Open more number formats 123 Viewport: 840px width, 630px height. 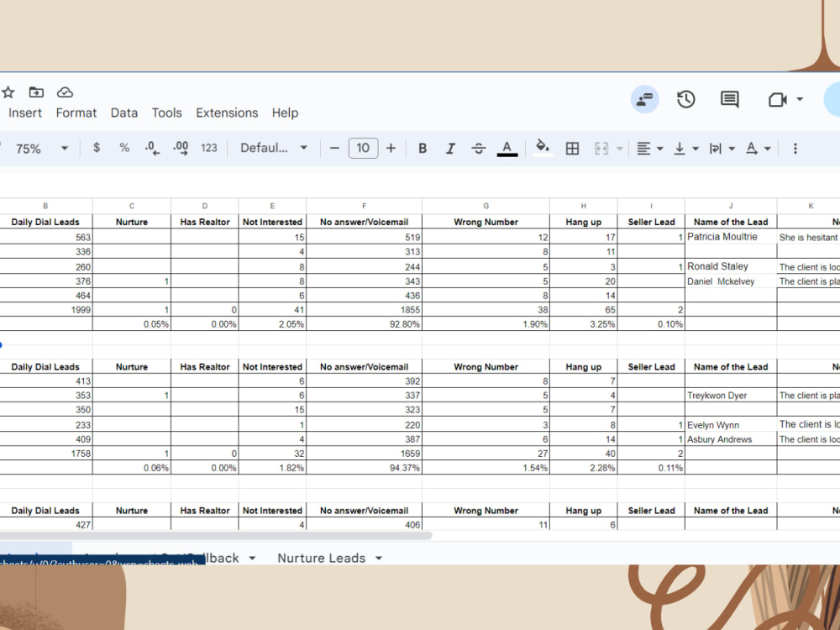click(x=209, y=148)
